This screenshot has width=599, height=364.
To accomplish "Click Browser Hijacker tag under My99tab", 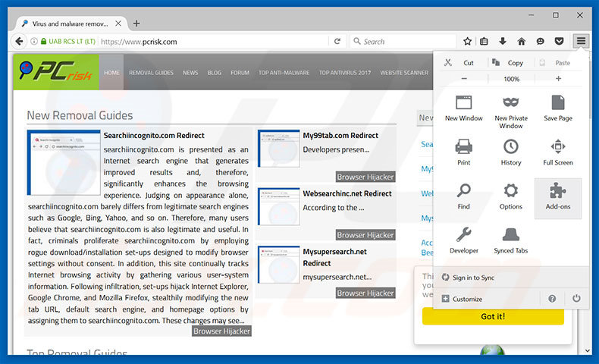I will (365, 177).
